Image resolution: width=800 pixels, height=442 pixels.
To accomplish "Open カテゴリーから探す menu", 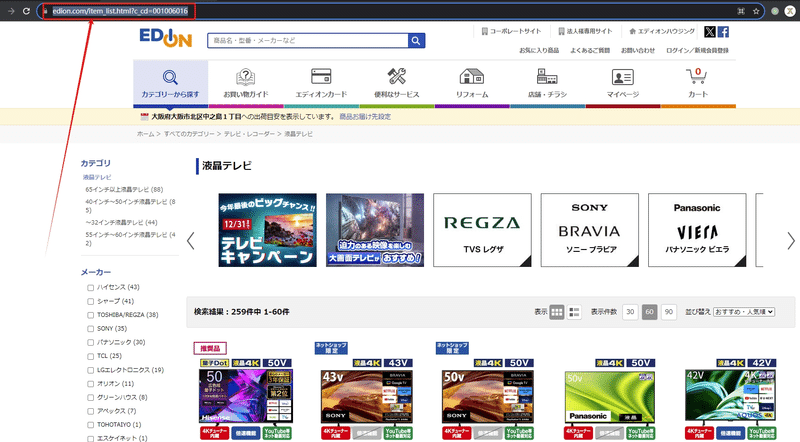I will point(170,83).
